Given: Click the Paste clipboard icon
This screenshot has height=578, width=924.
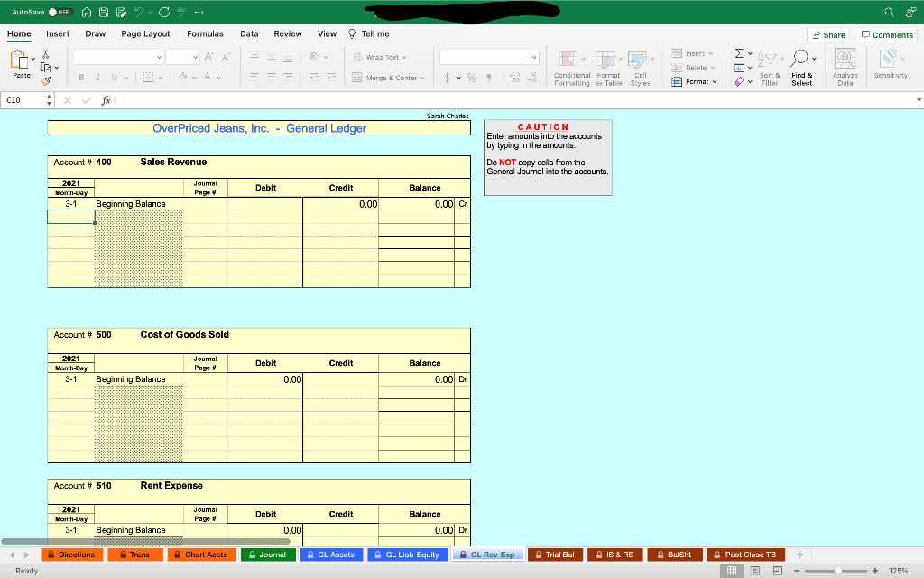Looking at the screenshot, I should (20, 60).
